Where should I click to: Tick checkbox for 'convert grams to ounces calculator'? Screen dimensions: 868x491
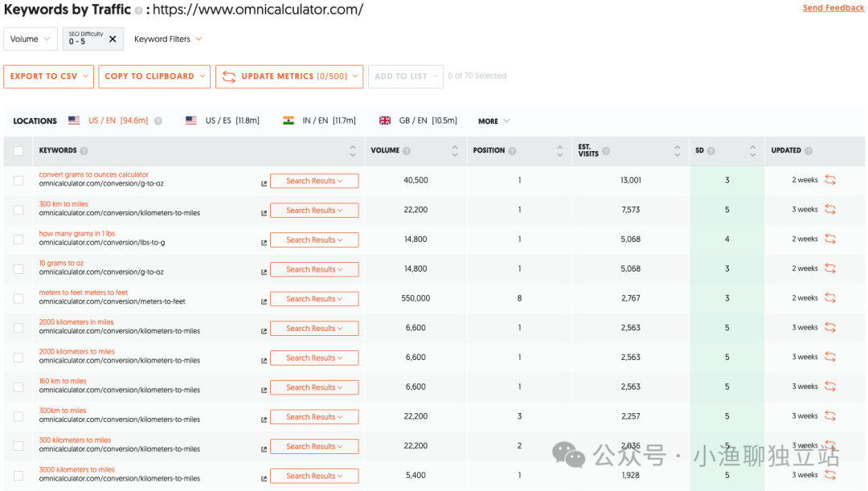click(x=18, y=181)
